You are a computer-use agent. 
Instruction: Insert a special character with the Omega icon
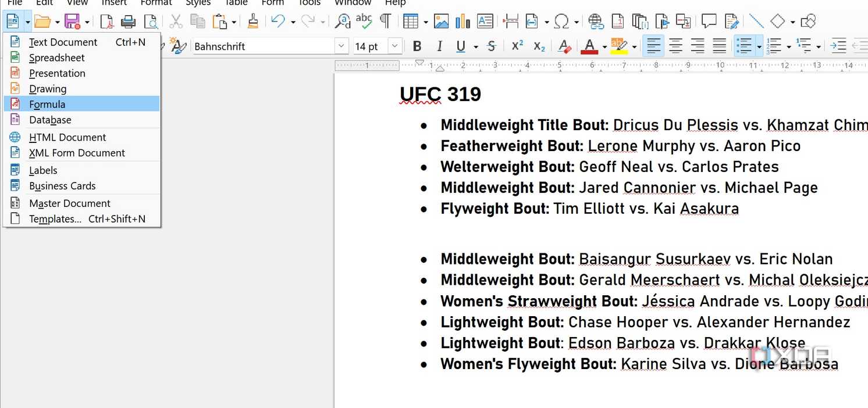click(x=561, y=22)
